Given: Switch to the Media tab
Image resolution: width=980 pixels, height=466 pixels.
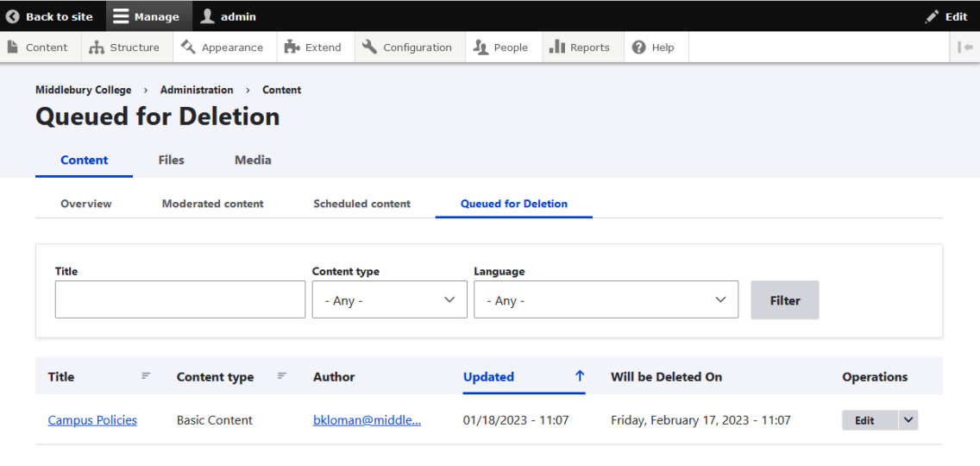Looking at the screenshot, I should (253, 161).
